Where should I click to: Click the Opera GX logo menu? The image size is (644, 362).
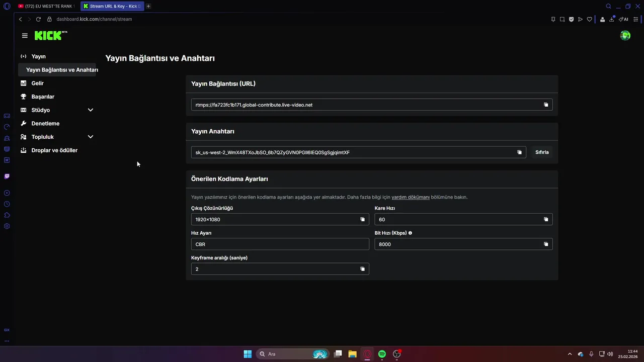(7, 6)
